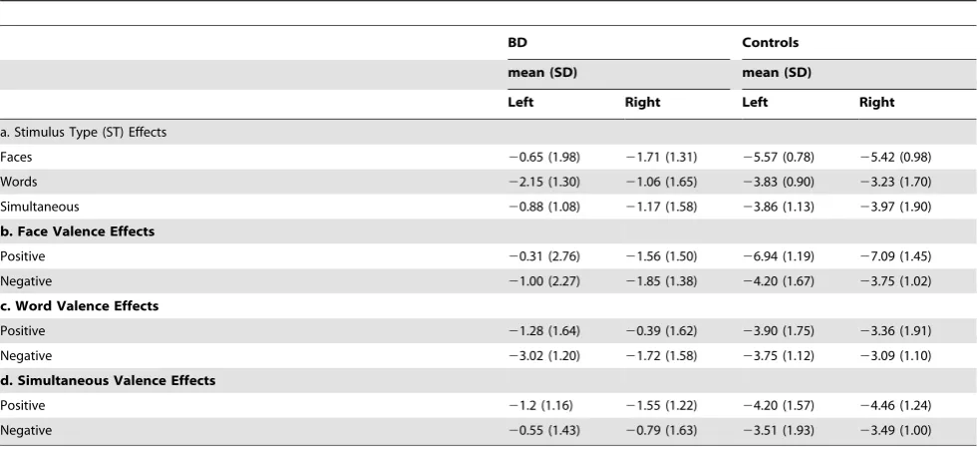Click the −3.49 (1.00) cell value
Screen dimensions: 980x449
[895, 431]
